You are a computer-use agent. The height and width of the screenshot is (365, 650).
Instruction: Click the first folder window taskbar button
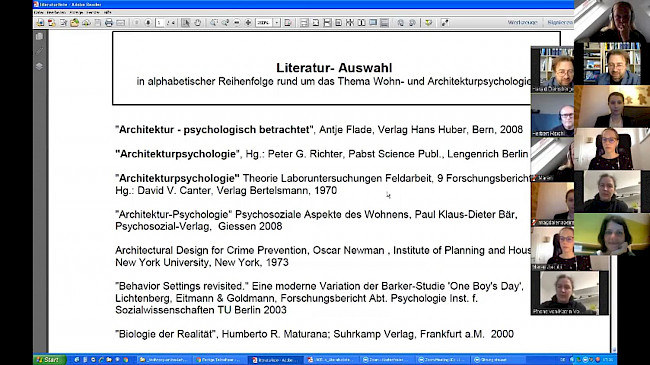[163, 360]
